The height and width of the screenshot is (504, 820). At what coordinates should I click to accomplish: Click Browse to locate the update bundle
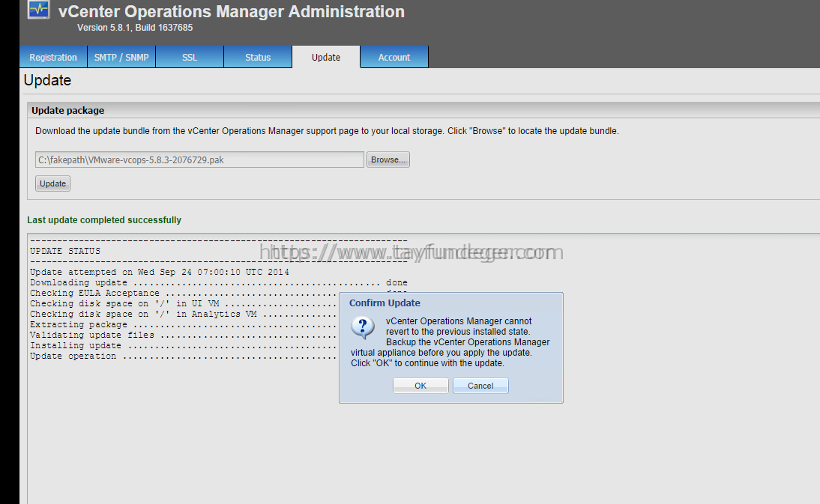click(x=388, y=160)
